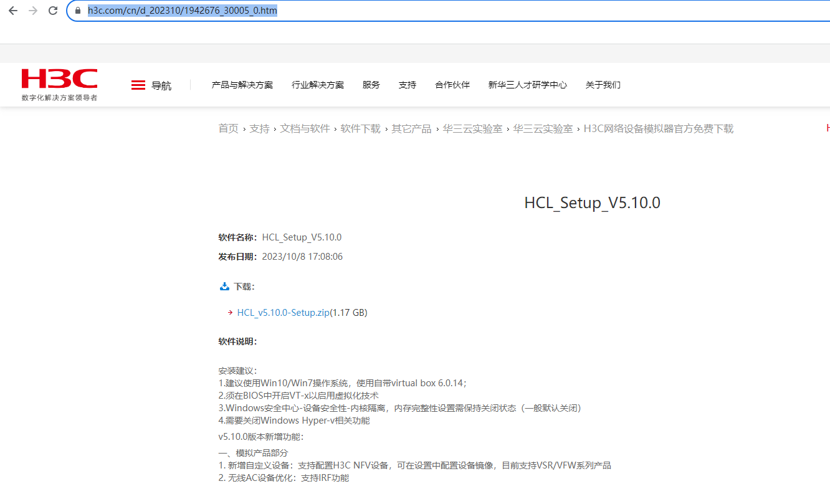The height and width of the screenshot is (504, 830).
Task: Open the 服务 menu
Action: [371, 85]
